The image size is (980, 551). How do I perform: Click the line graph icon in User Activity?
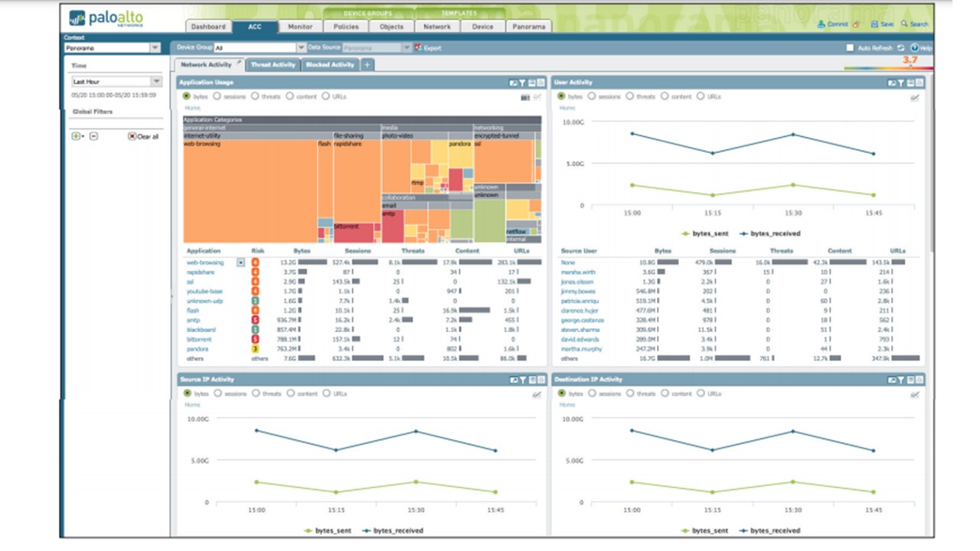pyautogui.click(x=915, y=97)
